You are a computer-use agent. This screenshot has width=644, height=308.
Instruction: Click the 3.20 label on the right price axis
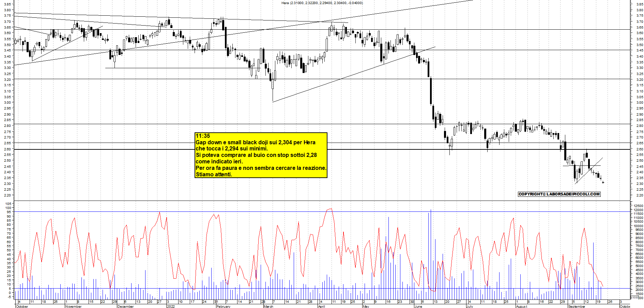640,79
